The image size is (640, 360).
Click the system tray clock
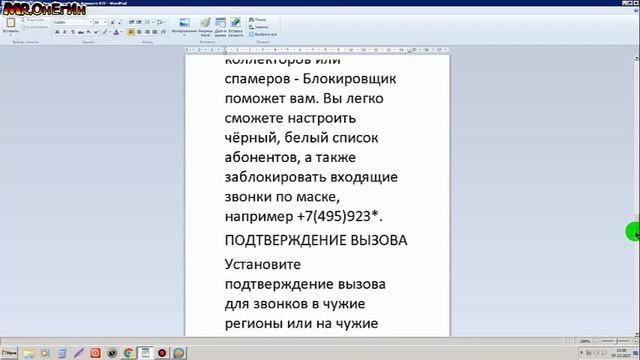(621, 353)
